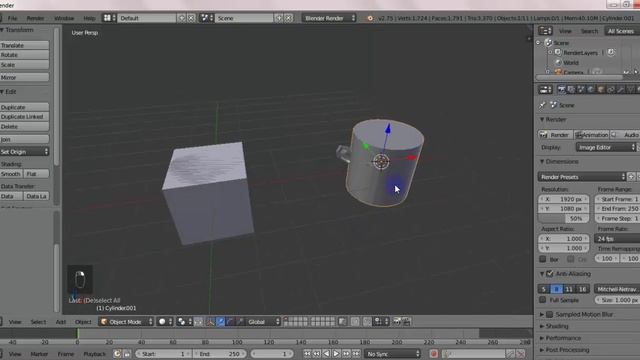
Task: Select the Constraints properties chain icon
Action: click(x=611, y=89)
